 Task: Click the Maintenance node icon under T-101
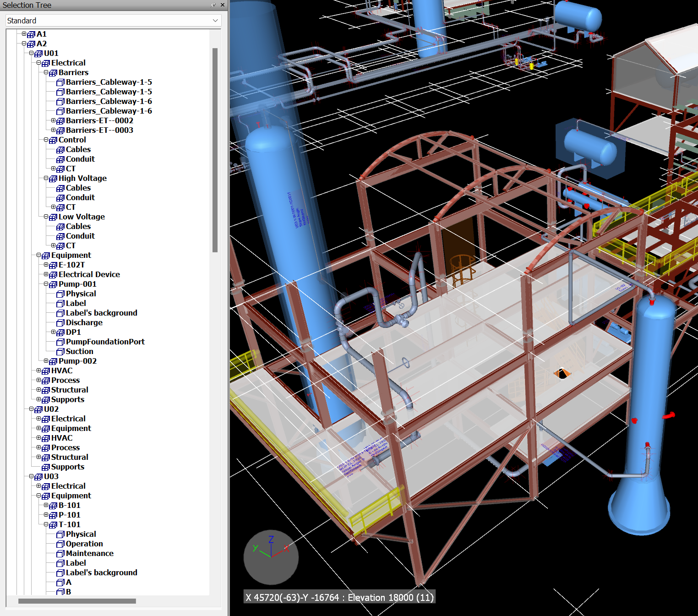point(60,554)
